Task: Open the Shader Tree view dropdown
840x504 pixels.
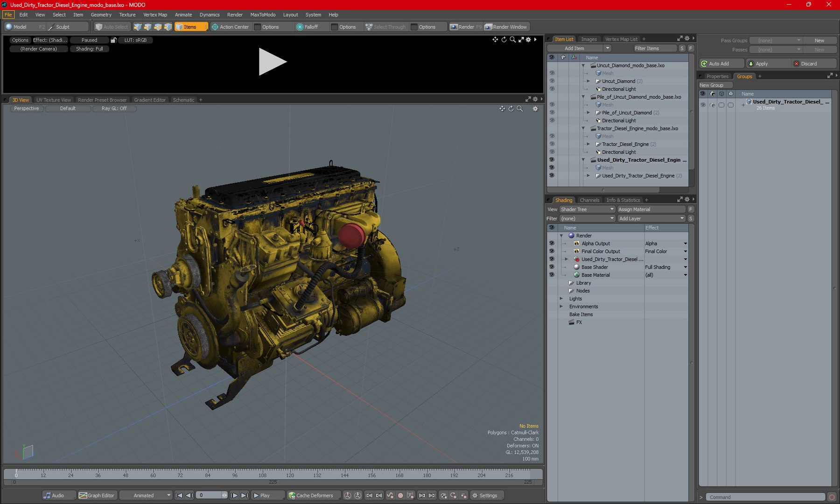Action: tap(587, 209)
